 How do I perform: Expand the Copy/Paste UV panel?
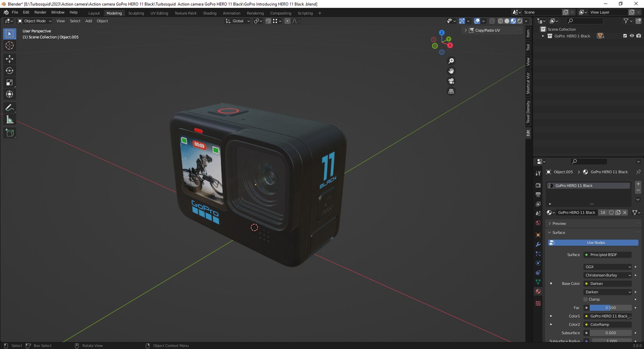click(466, 30)
